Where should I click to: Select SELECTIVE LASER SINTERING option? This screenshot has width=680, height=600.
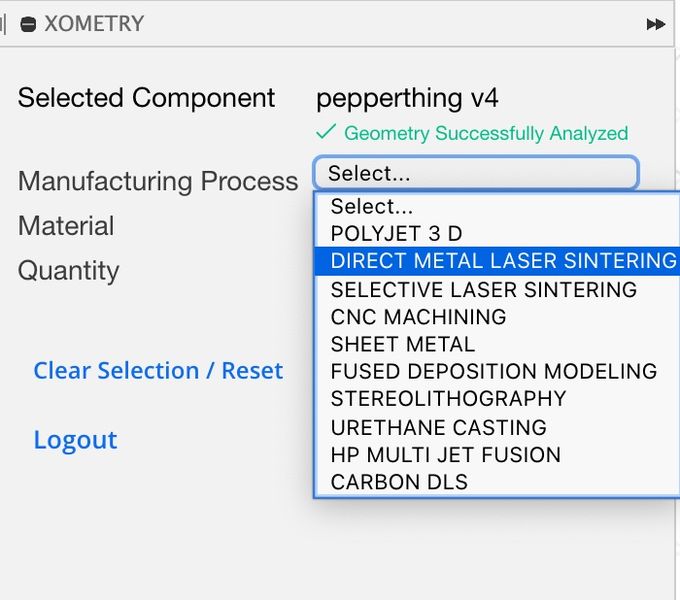483,290
